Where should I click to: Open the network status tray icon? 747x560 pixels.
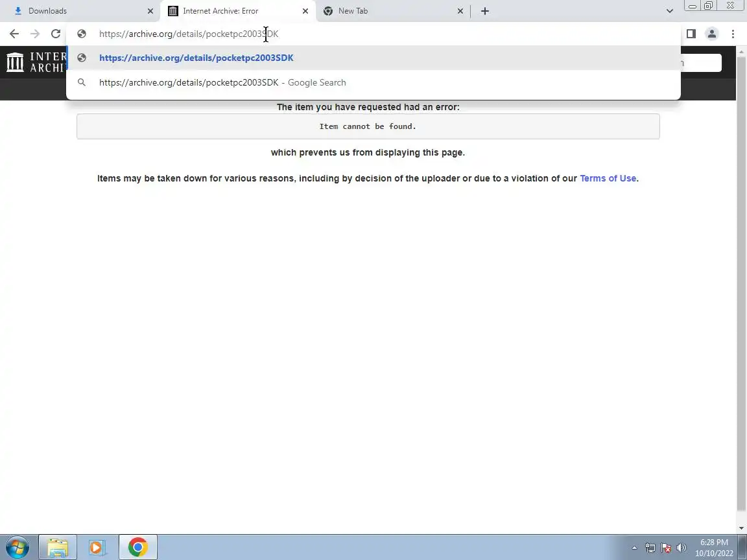coord(650,548)
